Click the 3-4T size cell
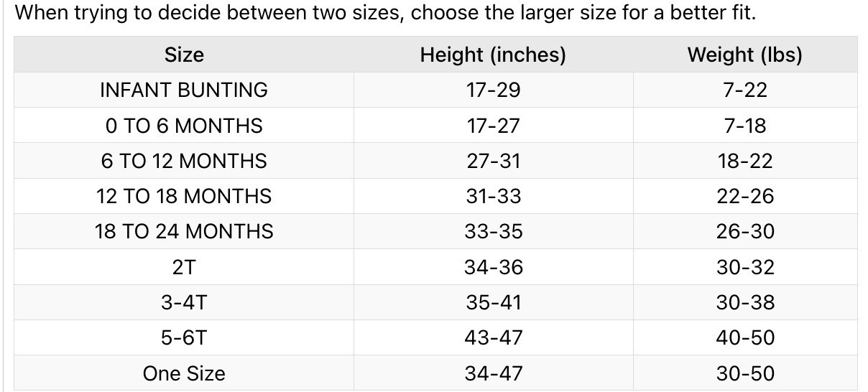868x392 pixels. [x=184, y=302]
